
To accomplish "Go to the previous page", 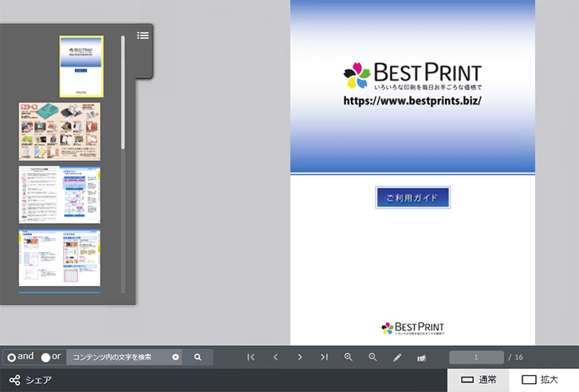I will (x=275, y=357).
